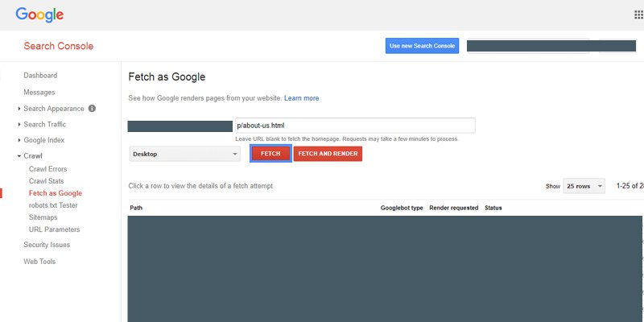Image resolution: width=644 pixels, height=322 pixels.
Task: Follow the Learn more link
Action: 301,98
